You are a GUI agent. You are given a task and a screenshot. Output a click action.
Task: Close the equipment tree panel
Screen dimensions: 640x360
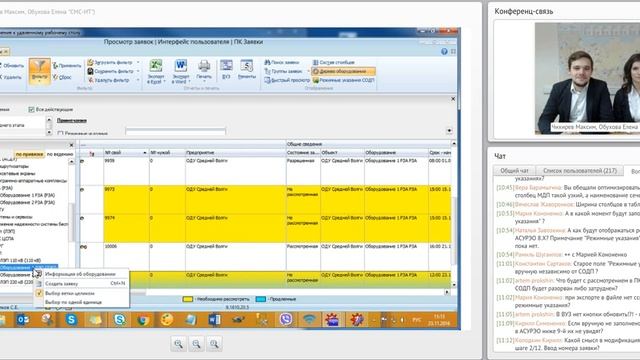point(71,145)
